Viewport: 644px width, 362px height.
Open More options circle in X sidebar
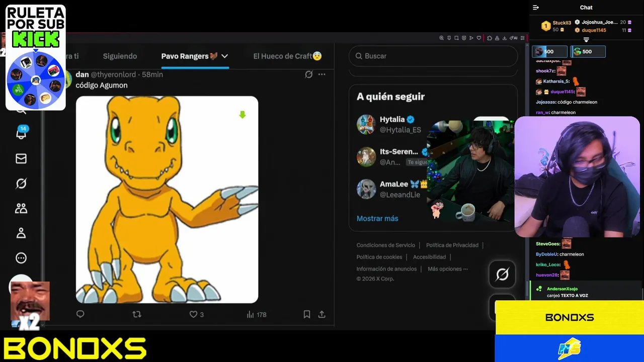coord(21,258)
